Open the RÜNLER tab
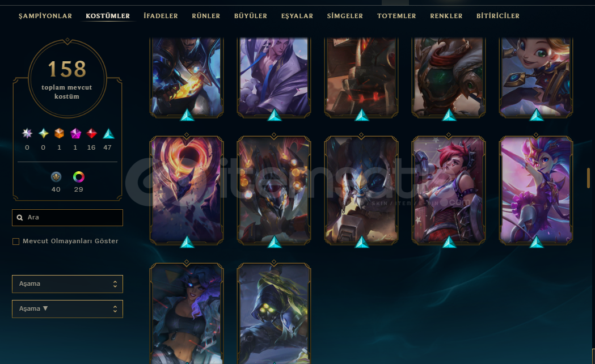595x364 pixels. pos(206,16)
